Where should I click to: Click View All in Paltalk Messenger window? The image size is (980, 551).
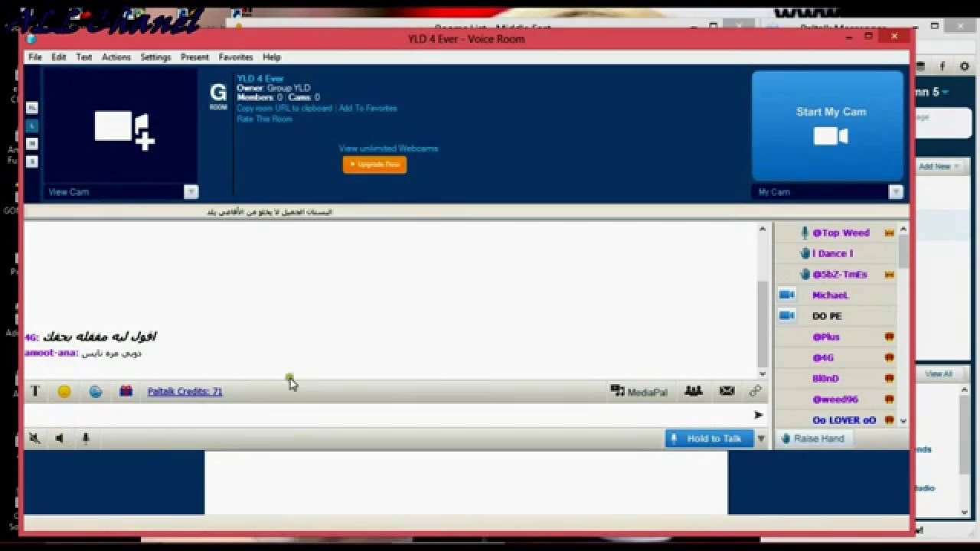click(938, 373)
